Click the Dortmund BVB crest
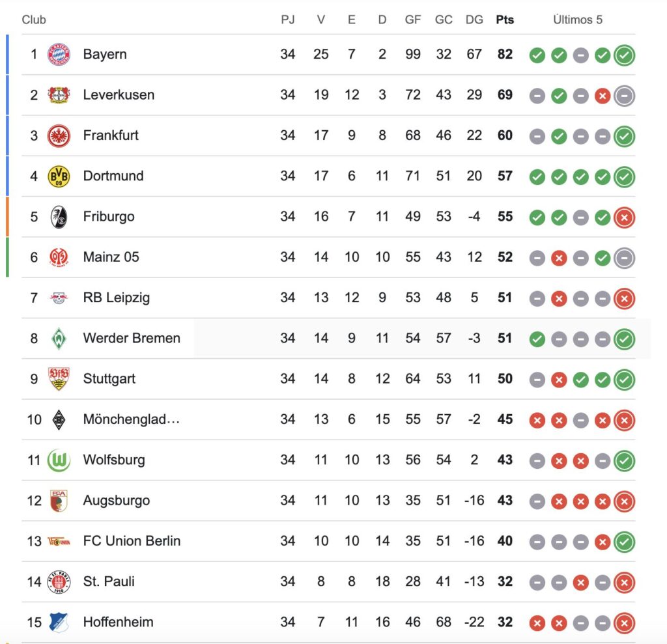The width and height of the screenshot is (667, 644). point(59,176)
